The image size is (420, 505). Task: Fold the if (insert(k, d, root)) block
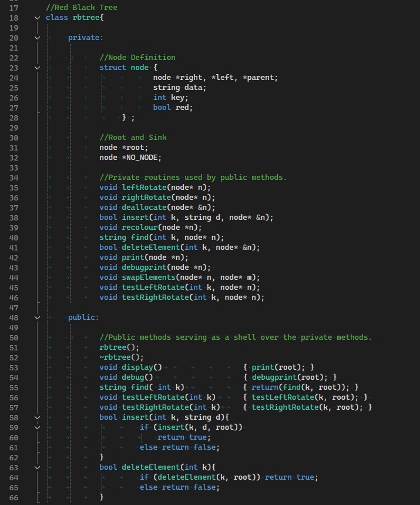point(38,427)
